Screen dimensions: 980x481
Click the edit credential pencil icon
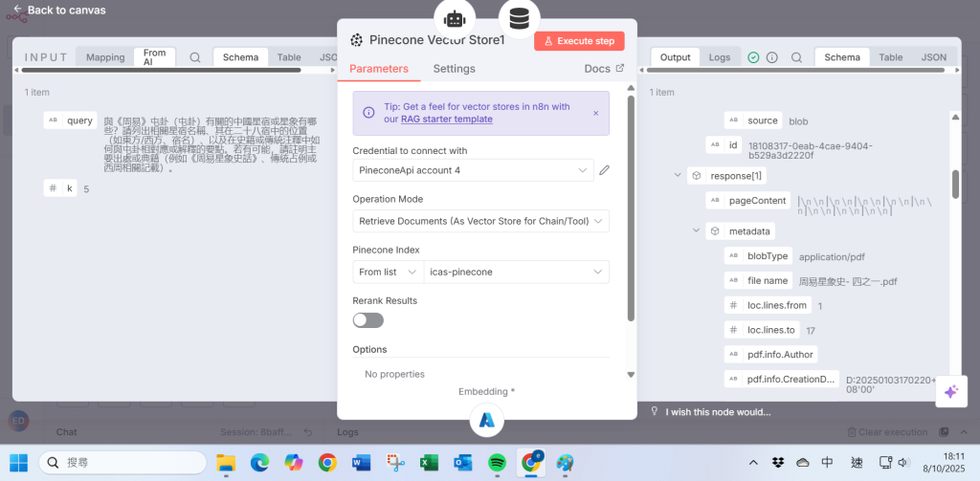(604, 170)
